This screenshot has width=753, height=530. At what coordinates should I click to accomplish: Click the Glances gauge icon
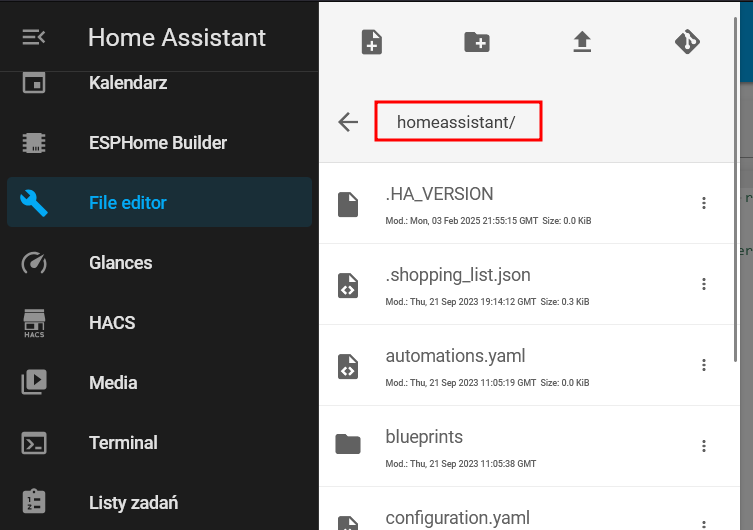click(34, 263)
